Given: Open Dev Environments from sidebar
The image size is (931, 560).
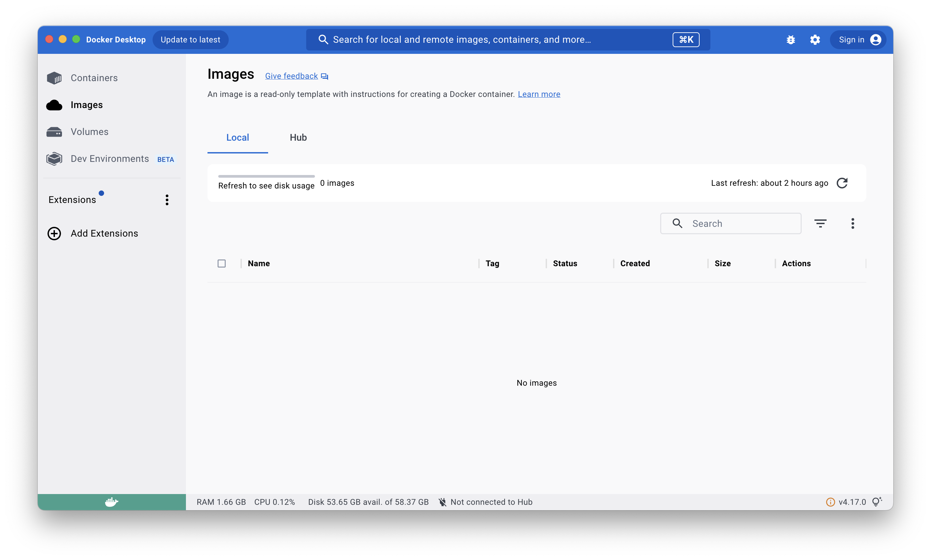Looking at the screenshot, I should pyautogui.click(x=109, y=159).
